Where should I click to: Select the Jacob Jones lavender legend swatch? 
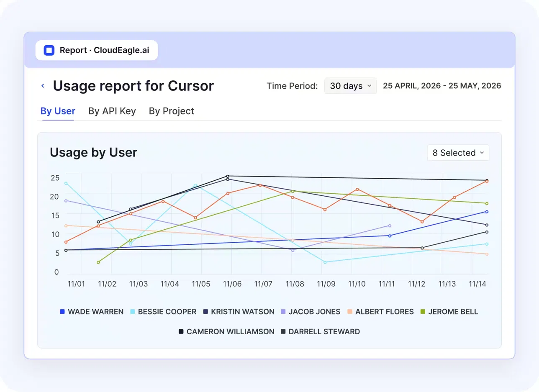283,312
